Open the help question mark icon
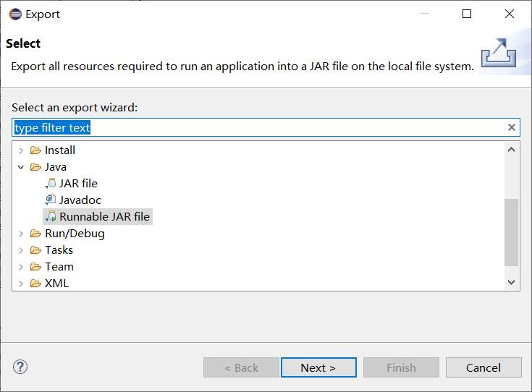This screenshot has width=532, height=392. (20, 367)
